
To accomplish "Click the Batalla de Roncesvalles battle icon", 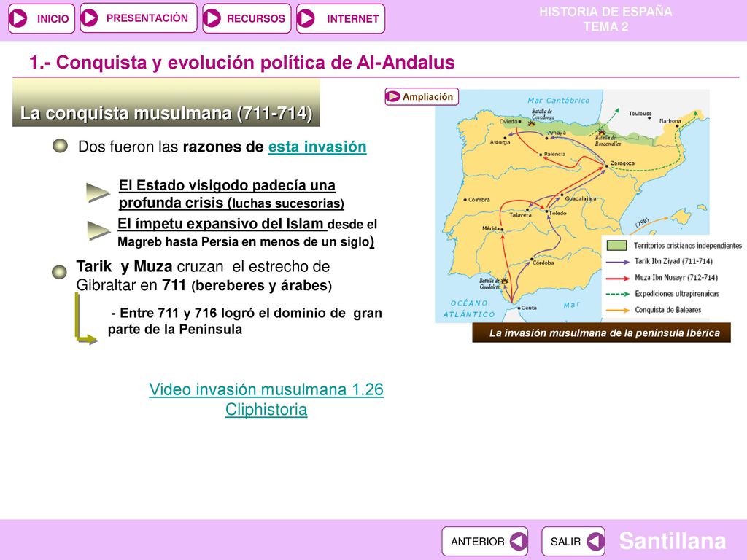I will [x=601, y=131].
